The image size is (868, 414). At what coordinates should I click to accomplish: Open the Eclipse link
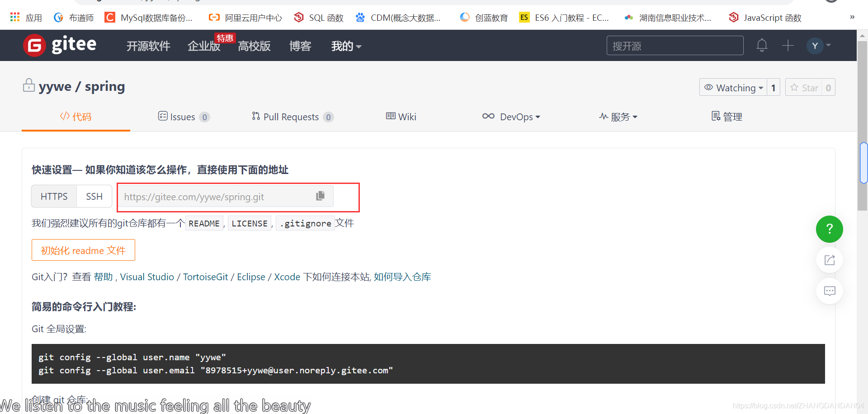click(x=251, y=277)
